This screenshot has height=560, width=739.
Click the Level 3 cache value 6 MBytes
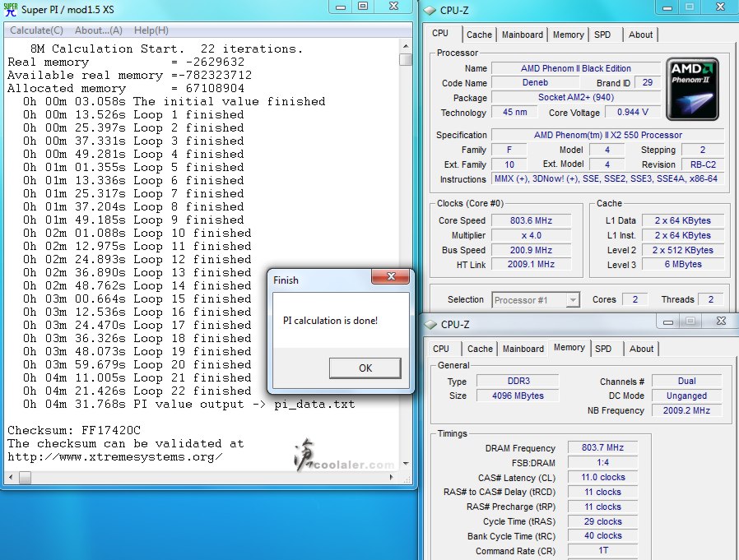(683, 264)
